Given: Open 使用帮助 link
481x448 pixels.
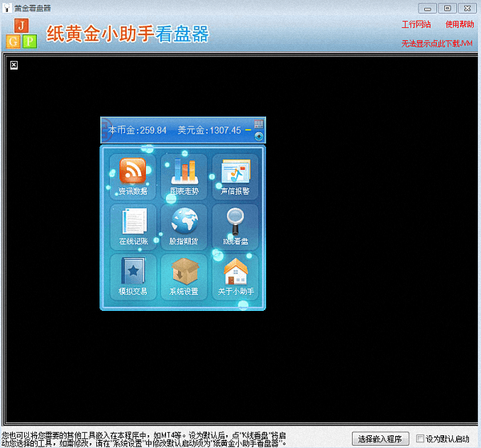Looking at the screenshot, I should point(459,24).
